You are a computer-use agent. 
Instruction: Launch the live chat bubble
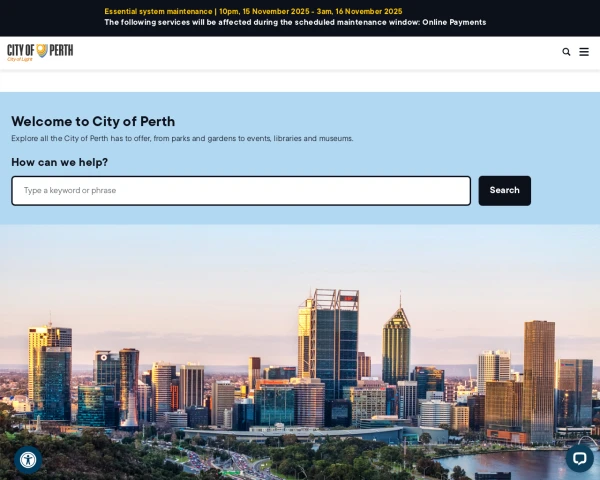tap(579, 458)
